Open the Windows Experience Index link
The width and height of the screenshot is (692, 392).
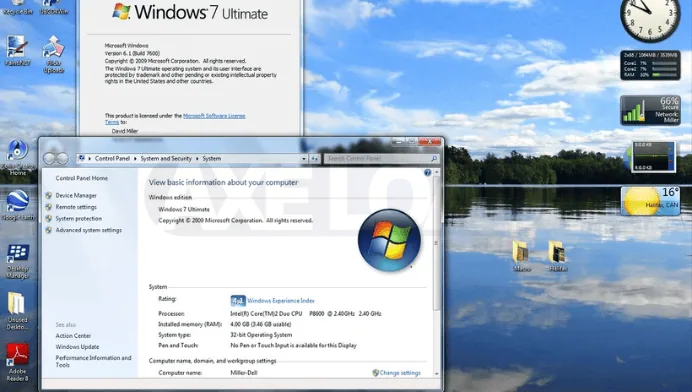click(x=281, y=301)
